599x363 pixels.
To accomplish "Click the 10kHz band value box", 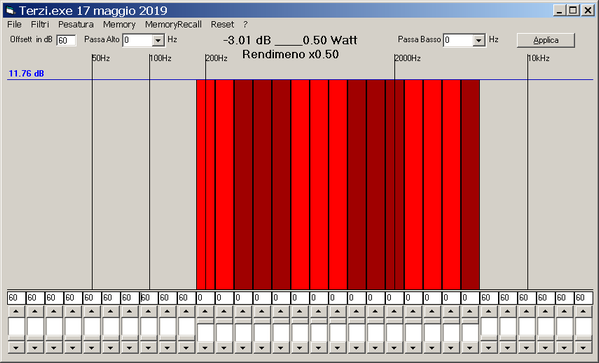I will [527, 298].
